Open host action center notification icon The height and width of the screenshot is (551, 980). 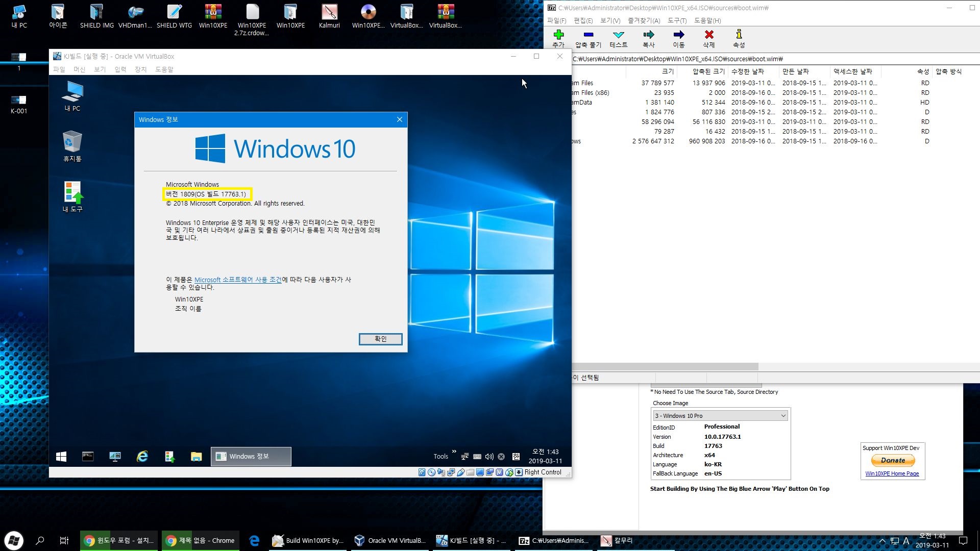point(963,541)
